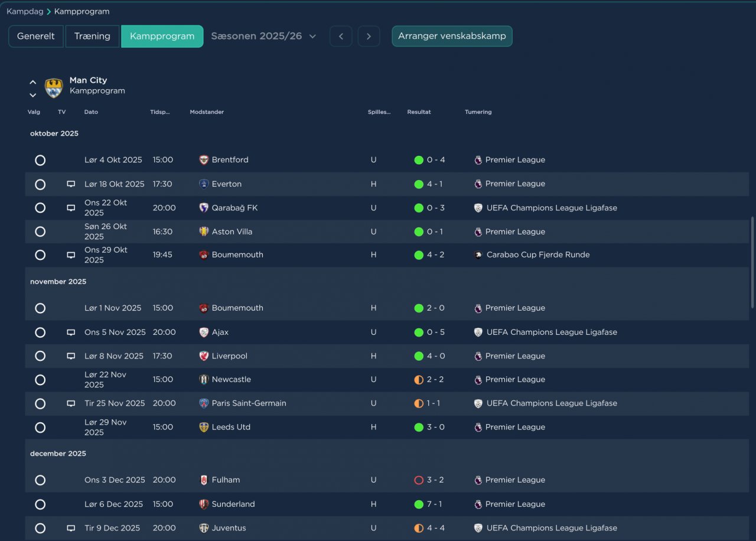Click the Juventus club crest icon
Image resolution: width=756 pixels, height=541 pixels.
tap(204, 528)
